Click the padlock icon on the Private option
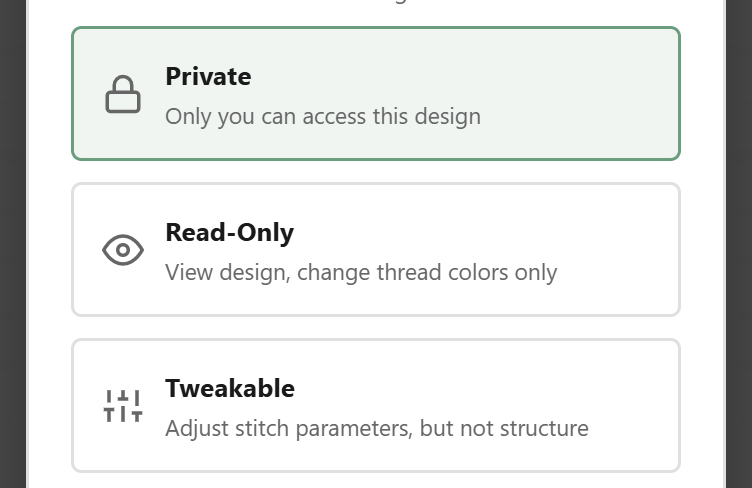Screen dimensions: 752x488 tap(123, 95)
